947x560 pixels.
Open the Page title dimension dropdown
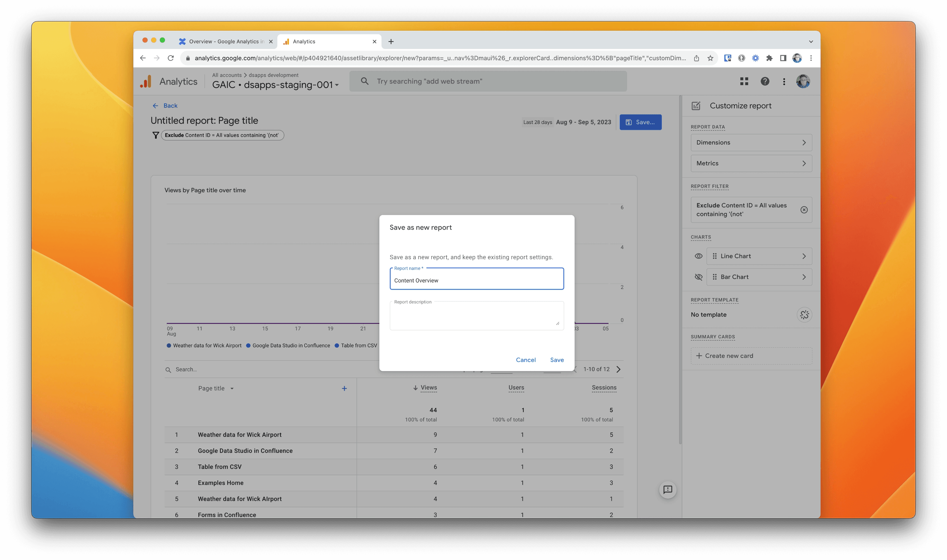coord(216,388)
